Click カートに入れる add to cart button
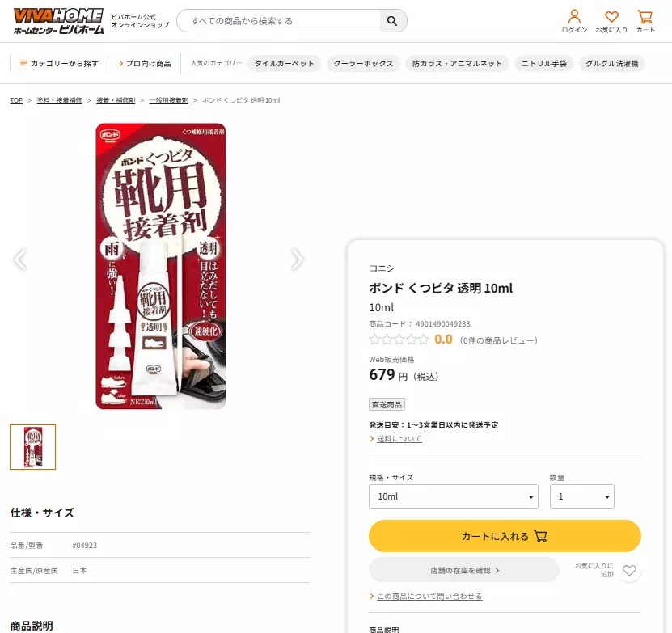This screenshot has width=672, height=633. [505, 536]
